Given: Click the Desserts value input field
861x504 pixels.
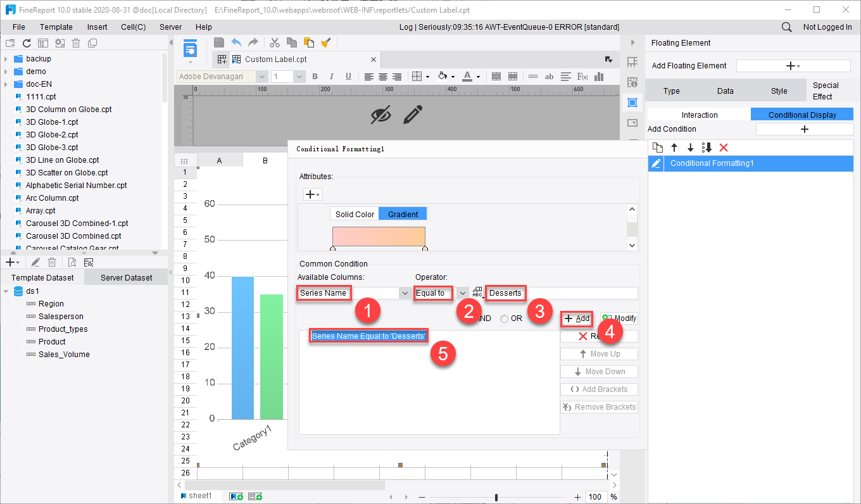Looking at the screenshot, I should point(562,293).
